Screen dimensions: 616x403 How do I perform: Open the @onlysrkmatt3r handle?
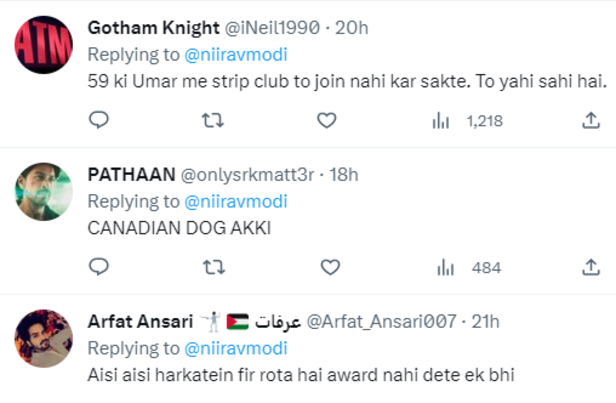(249, 174)
